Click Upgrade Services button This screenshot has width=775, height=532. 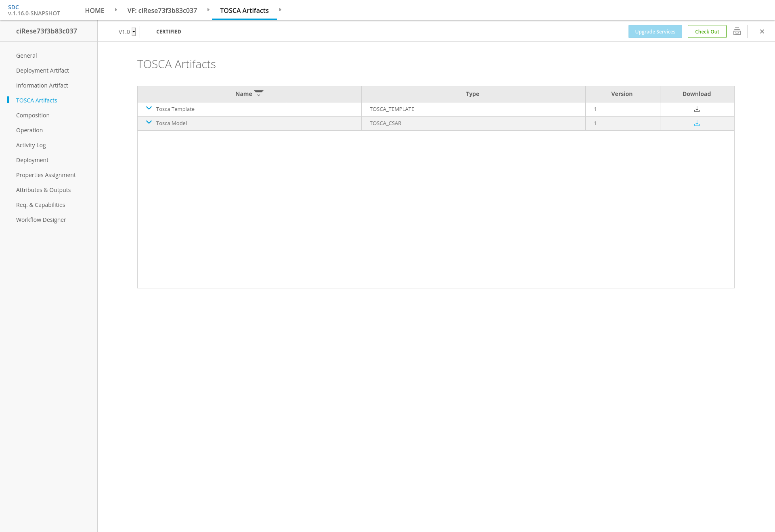pyautogui.click(x=655, y=31)
